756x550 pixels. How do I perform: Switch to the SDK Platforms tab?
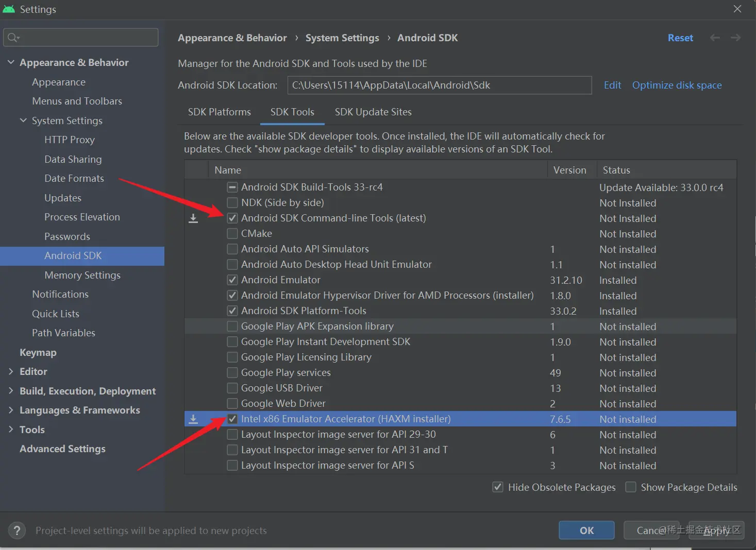click(x=220, y=112)
